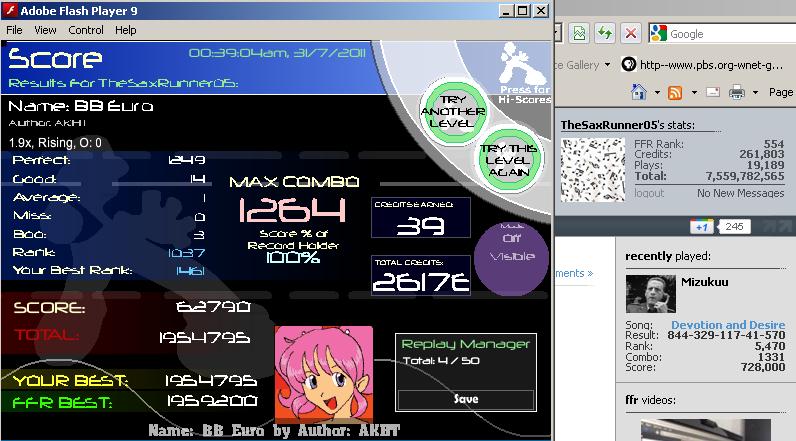
Task: Save the replay in Replay Manager
Action: pyautogui.click(x=466, y=399)
